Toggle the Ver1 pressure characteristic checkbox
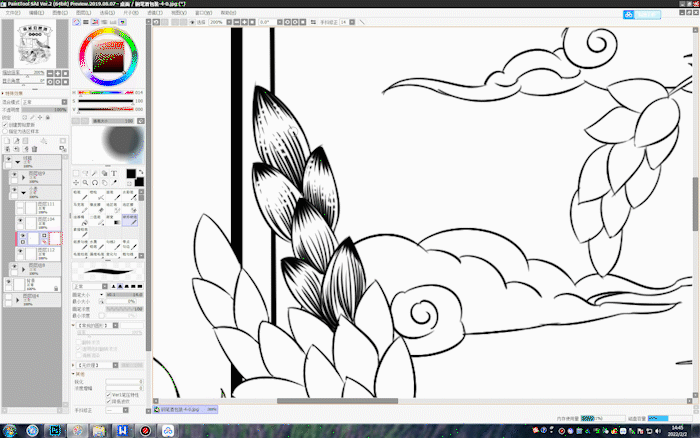The image size is (700, 438). 109,394
